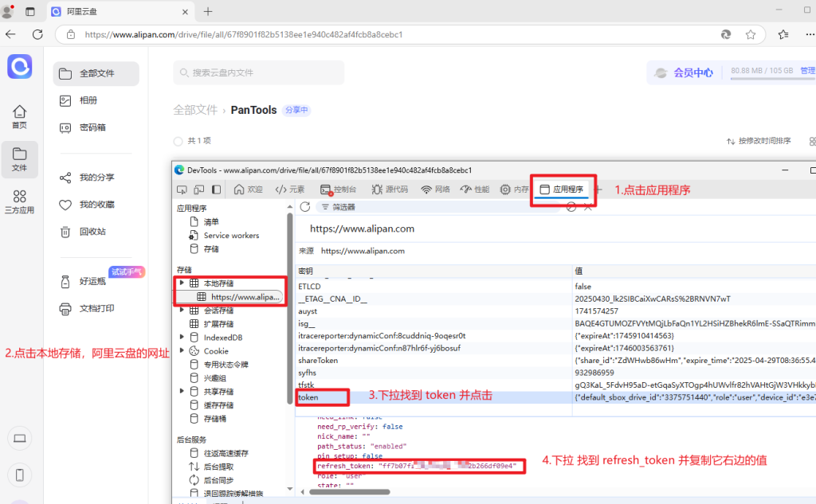Select the ETLCD key row
Screen dimensions: 816x504
[555, 287]
